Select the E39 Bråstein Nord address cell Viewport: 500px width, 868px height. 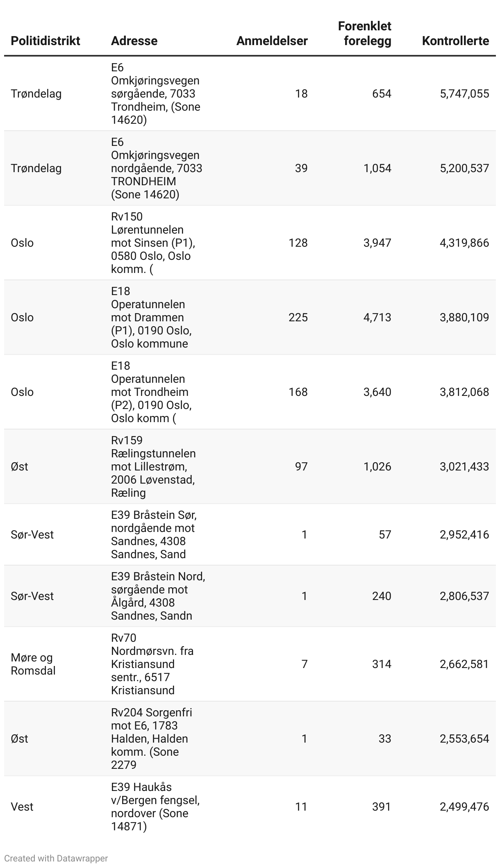157,596
